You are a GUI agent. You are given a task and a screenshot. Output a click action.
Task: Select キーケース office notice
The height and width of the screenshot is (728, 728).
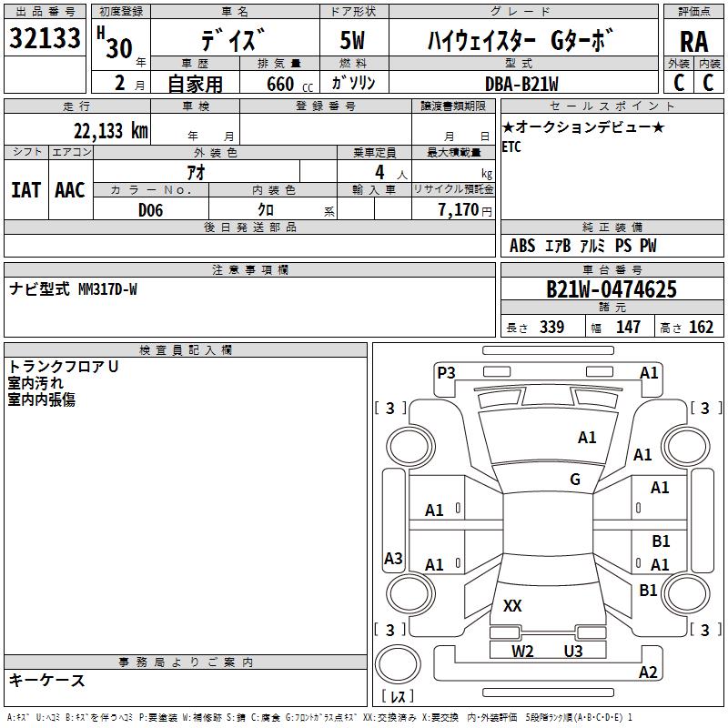click(47, 680)
